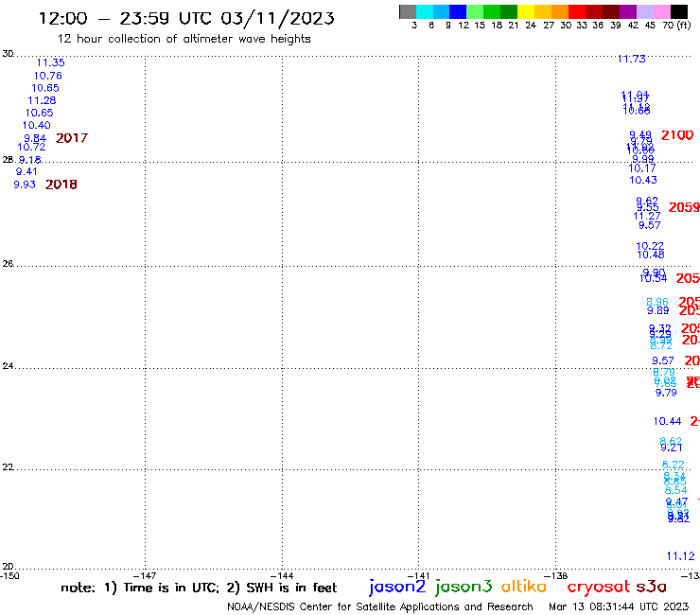Click the 2018 time label
The height and width of the screenshot is (615, 700).
61,184
